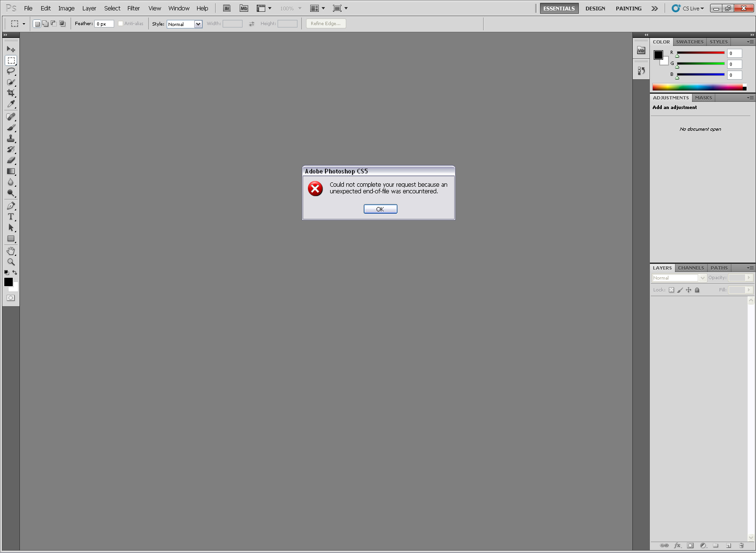The width and height of the screenshot is (756, 553).
Task: Toggle Quick Mask mode
Action: (x=11, y=298)
